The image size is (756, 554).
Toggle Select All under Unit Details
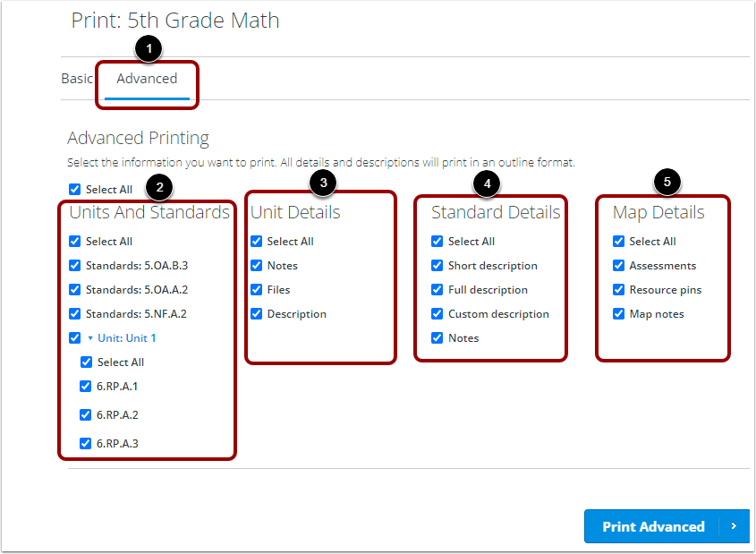[257, 241]
